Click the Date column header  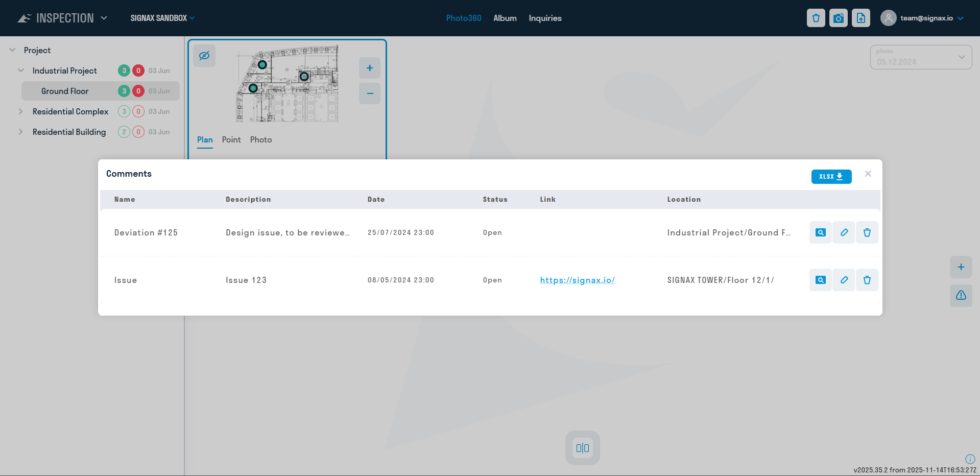[x=376, y=199]
